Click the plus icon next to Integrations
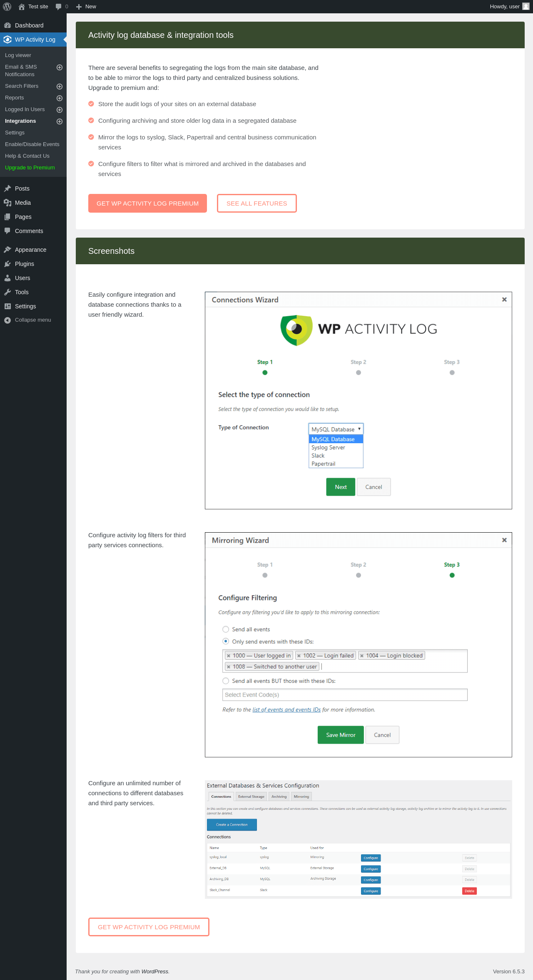The height and width of the screenshot is (980, 533). (x=60, y=122)
